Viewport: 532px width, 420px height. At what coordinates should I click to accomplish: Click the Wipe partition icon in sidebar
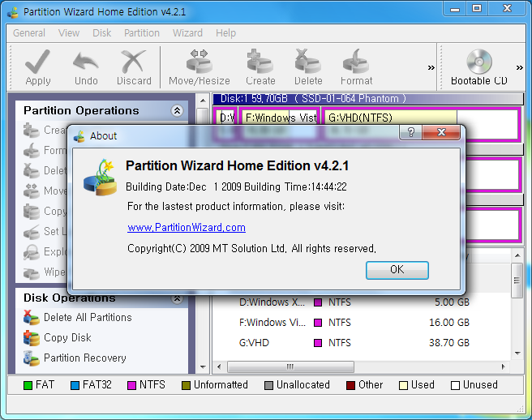pos(31,272)
